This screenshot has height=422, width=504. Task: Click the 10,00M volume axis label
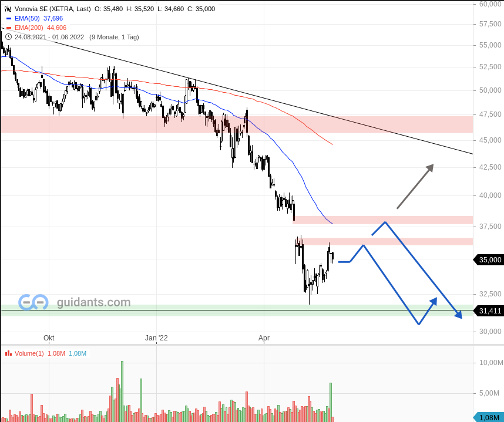[x=491, y=363]
